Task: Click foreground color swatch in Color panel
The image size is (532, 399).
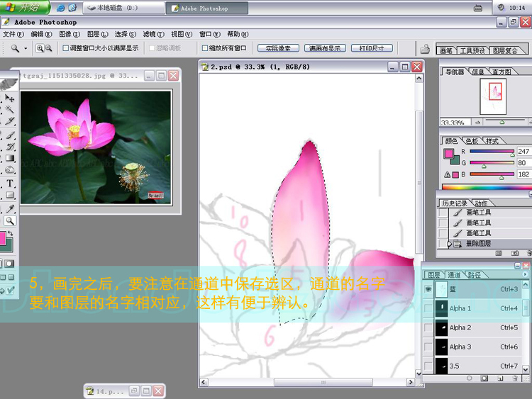Action: [x=448, y=154]
